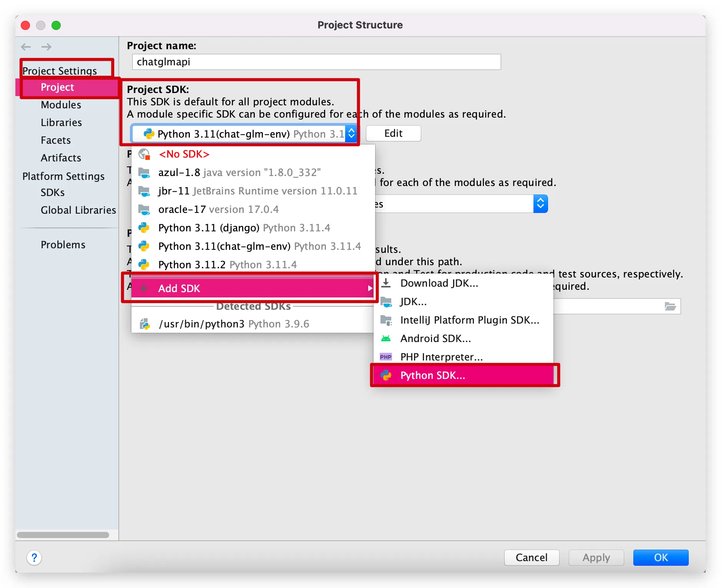The height and width of the screenshot is (588, 721).
Task: Click the JDK... folder icon
Action: 386,302
